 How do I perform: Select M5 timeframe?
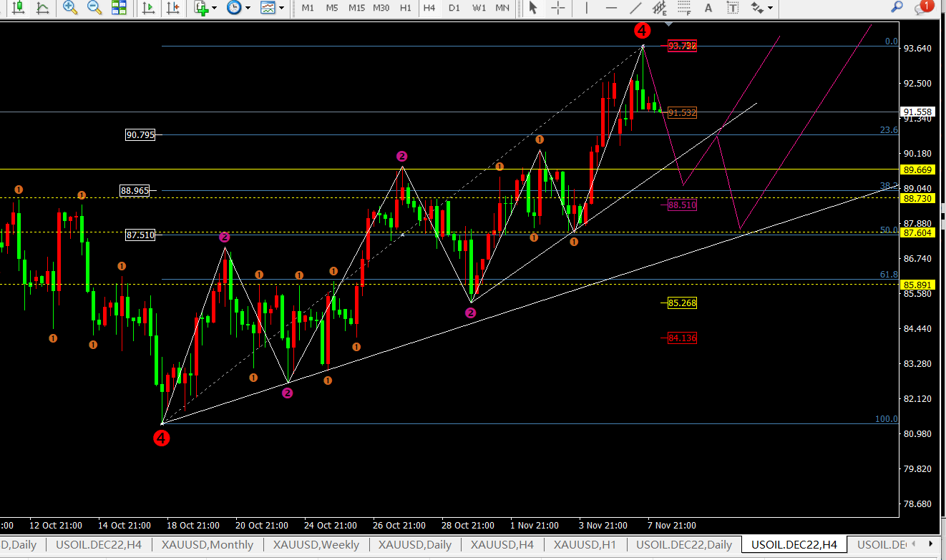click(x=332, y=8)
